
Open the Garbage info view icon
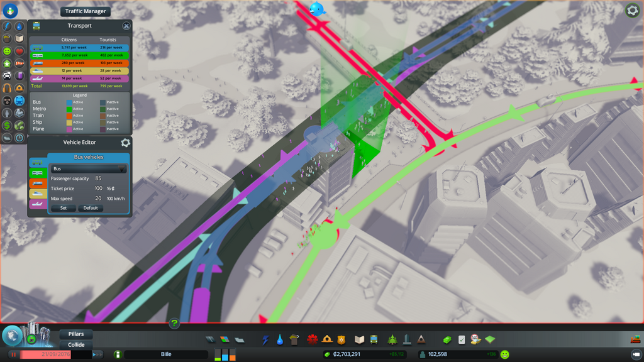(x=7, y=38)
